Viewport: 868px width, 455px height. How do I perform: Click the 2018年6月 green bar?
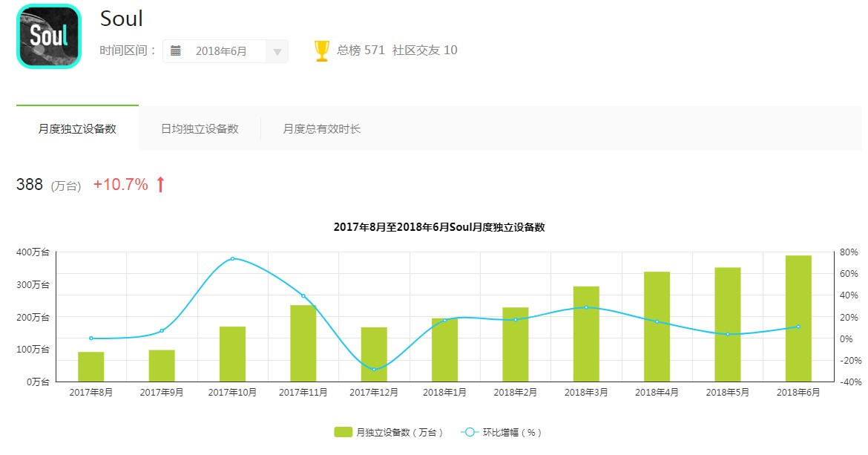(x=798, y=319)
